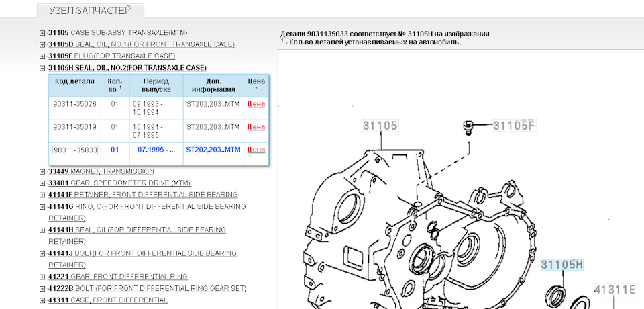Open 41141J BOLT link

142,259
